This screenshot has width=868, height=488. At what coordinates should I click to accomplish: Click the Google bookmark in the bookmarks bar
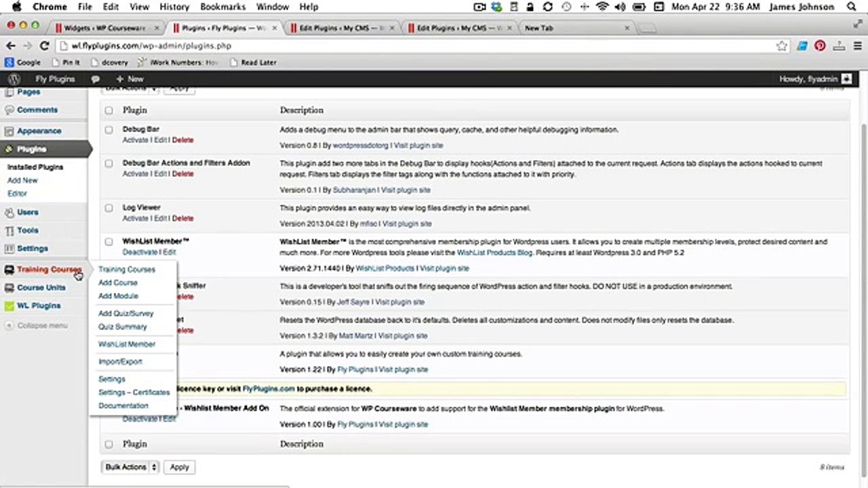[22, 62]
